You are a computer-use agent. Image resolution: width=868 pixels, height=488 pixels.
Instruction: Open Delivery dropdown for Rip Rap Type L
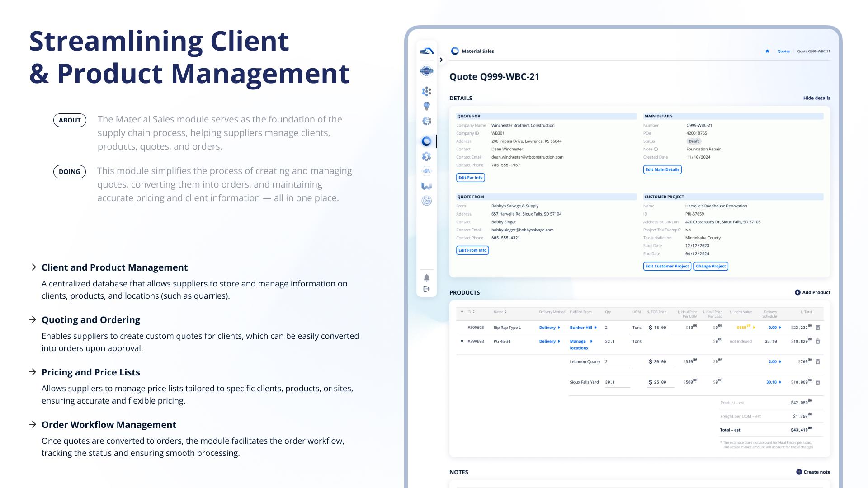[550, 328]
